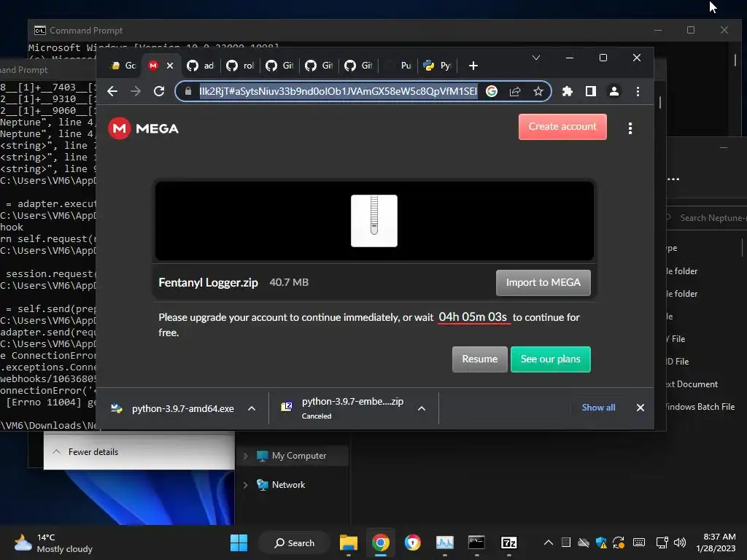Click the 04h 05m 03s wait timer
Viewport: 747px width, 560px height.
473,317
